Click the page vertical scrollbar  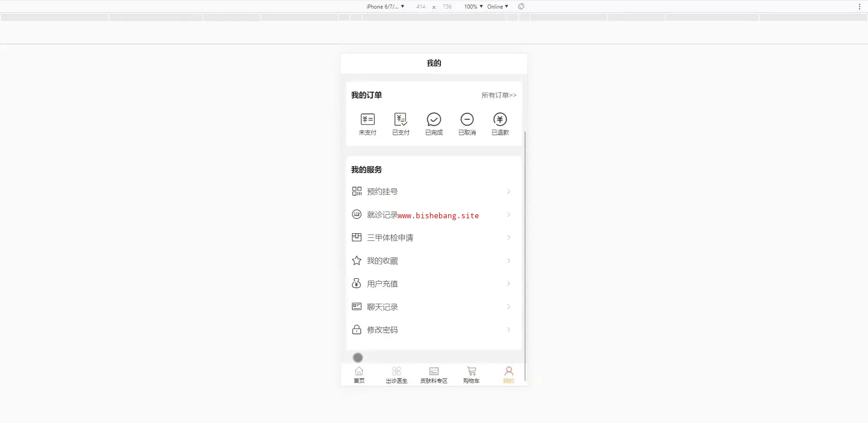coord(525,255)
